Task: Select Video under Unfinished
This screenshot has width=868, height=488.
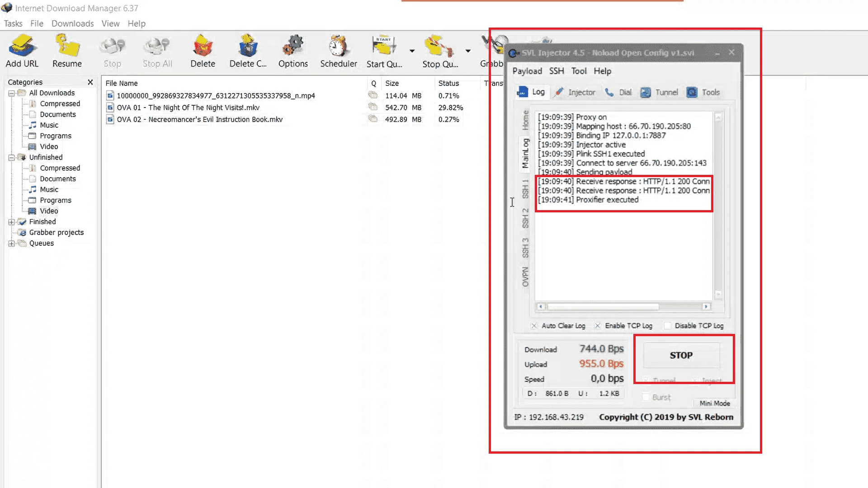Action: coord(49,211)
